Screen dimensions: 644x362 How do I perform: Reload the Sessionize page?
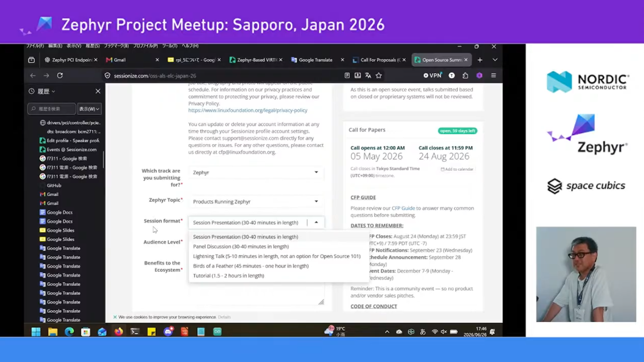click(60, 76)
